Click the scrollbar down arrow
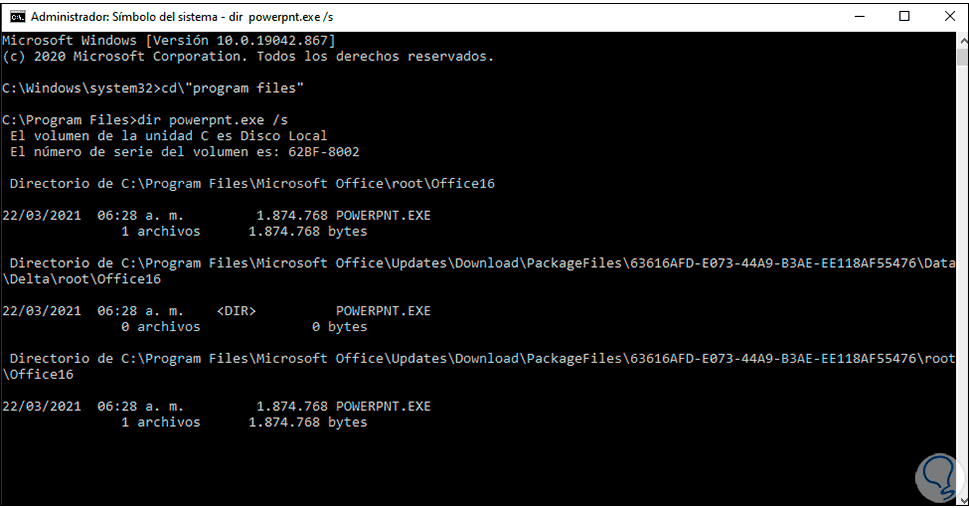 pos(959,498)
